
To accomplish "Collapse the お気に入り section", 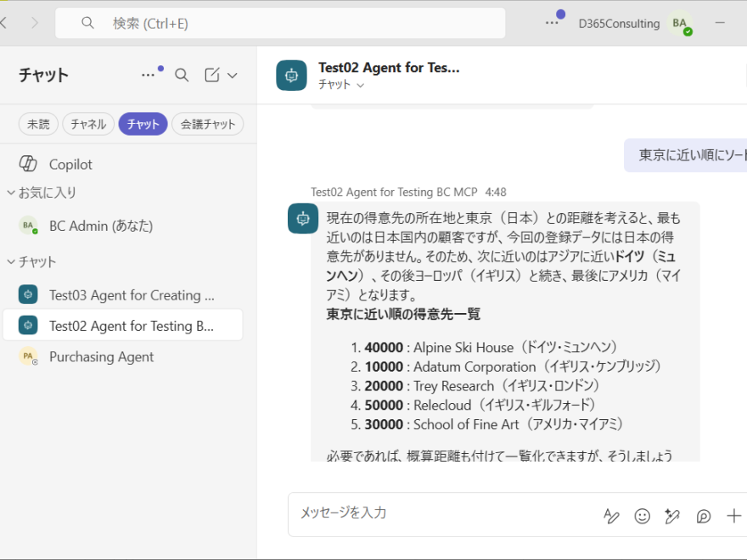I will 12,193.
